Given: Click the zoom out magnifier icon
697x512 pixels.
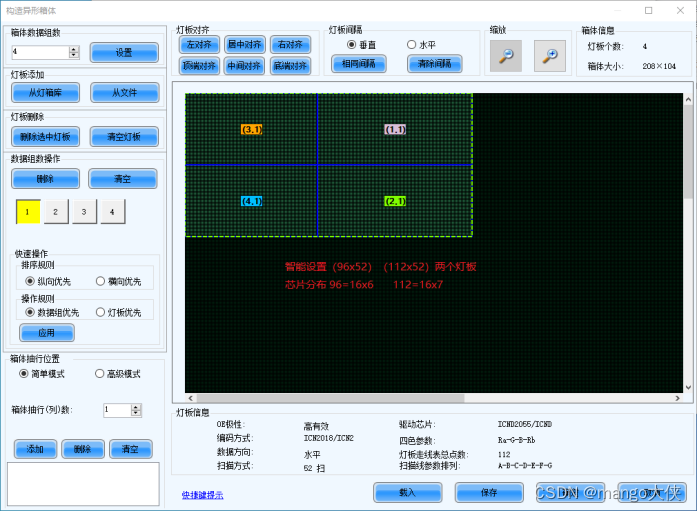Looking at the screenshot, I should (506, 56).
